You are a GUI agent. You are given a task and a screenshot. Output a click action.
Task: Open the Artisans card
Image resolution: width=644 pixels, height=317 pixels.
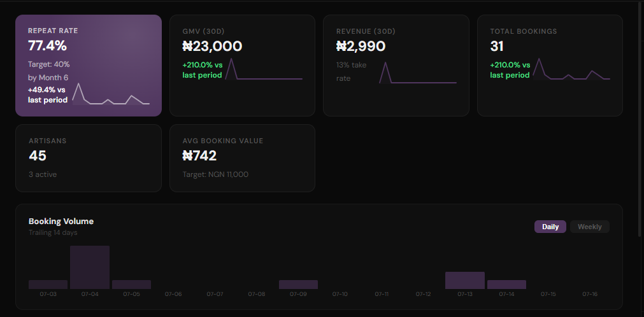[89, 158]
